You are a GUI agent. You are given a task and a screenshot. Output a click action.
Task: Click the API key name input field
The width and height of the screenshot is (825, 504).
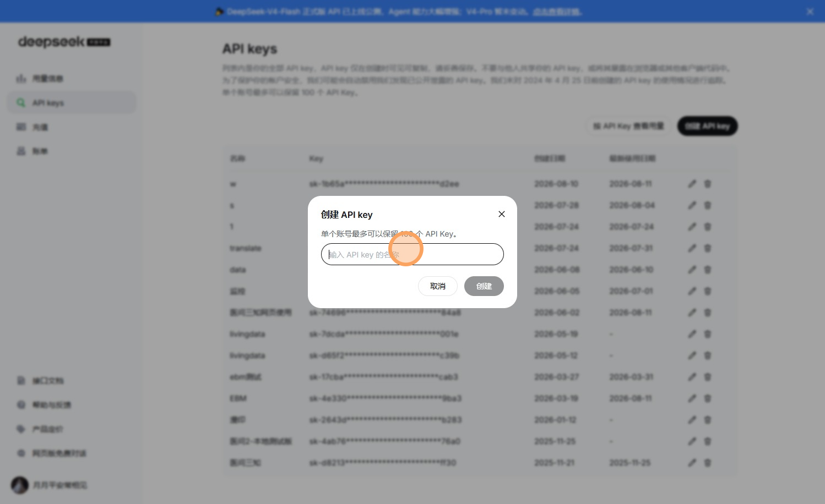click(413, 254)
